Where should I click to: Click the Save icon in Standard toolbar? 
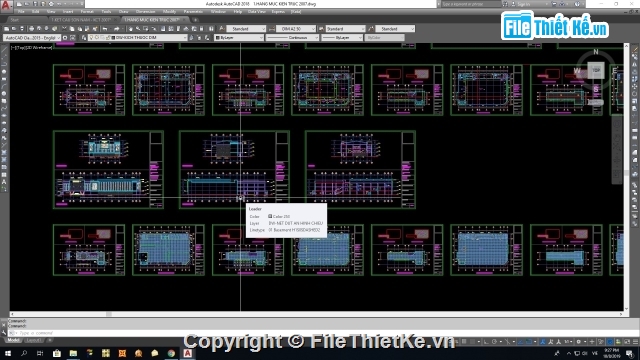coord(21,29)
